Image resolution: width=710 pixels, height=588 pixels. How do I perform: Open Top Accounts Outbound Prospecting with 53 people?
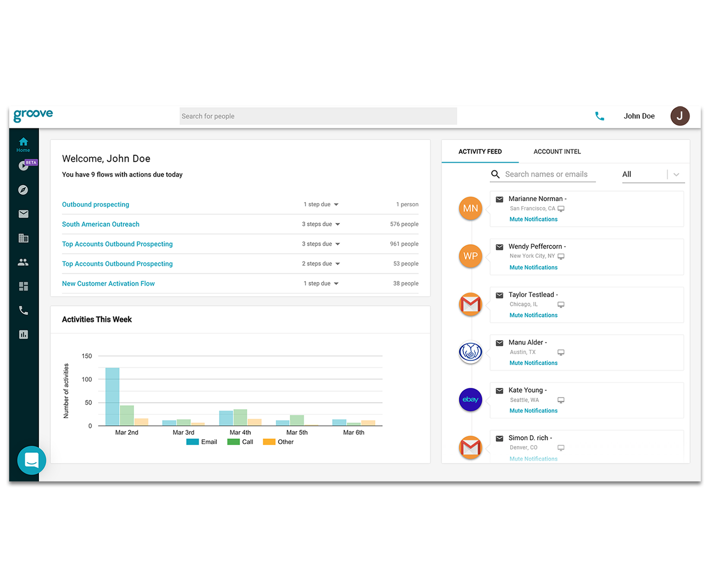(x=117, y=264)
